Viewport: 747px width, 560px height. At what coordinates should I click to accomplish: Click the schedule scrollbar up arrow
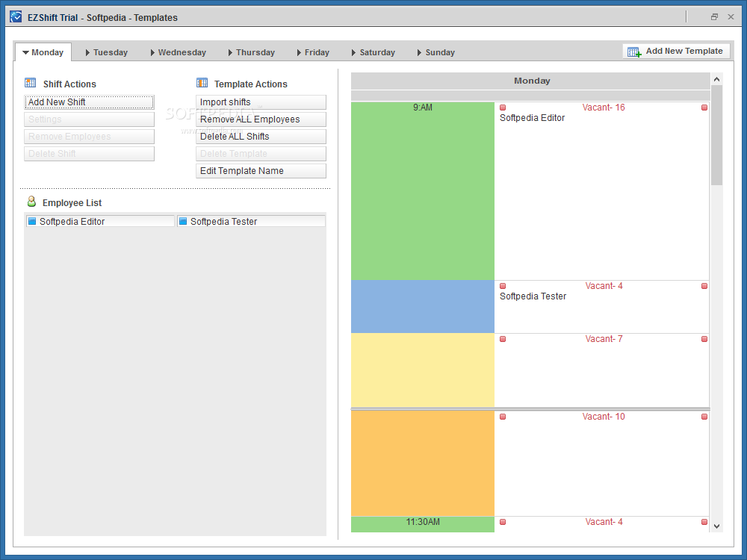tap(716, 79)
